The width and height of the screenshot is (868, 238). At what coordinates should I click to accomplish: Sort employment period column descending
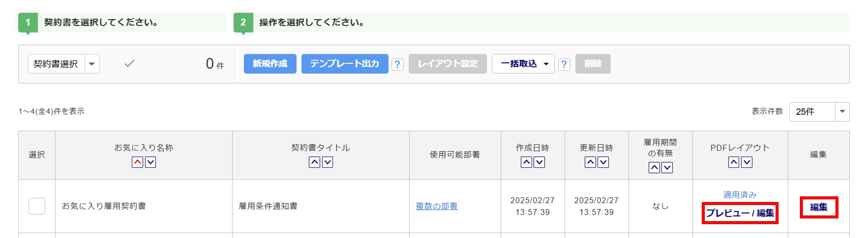667,168
